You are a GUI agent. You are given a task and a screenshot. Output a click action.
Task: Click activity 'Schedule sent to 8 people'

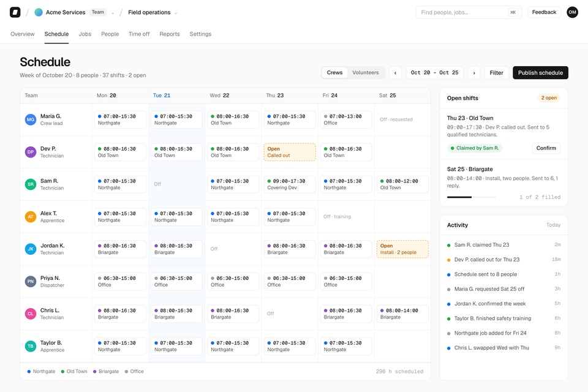(503, 274)
